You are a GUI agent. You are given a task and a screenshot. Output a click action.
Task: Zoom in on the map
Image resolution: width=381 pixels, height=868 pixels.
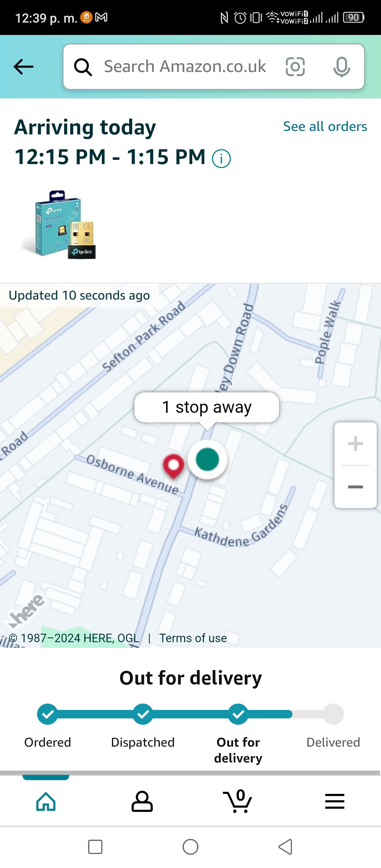(x=355, y=444)
